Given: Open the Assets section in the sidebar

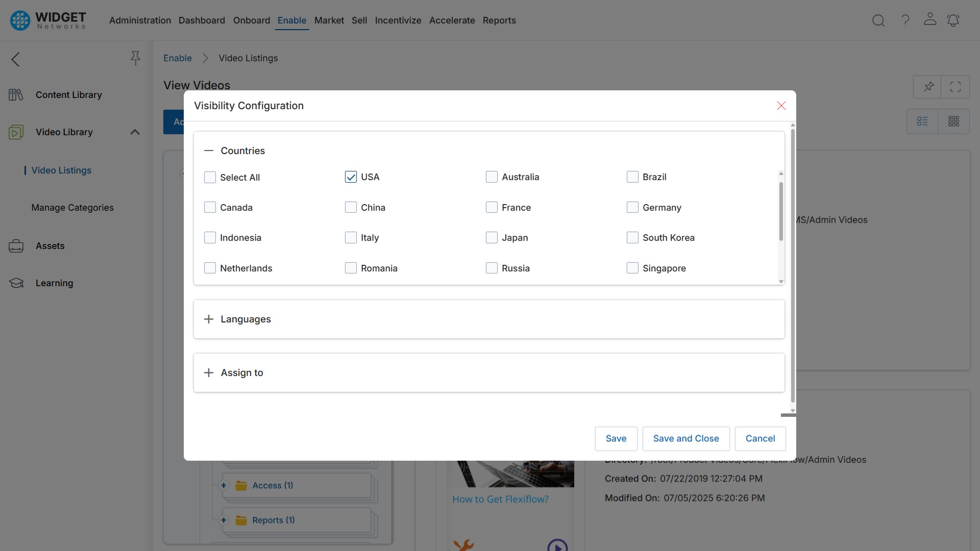Looking at the screenshot, I should point(51,246).
